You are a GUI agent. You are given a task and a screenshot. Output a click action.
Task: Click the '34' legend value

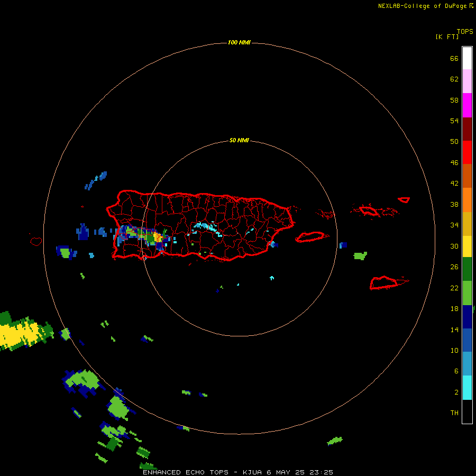454,225
